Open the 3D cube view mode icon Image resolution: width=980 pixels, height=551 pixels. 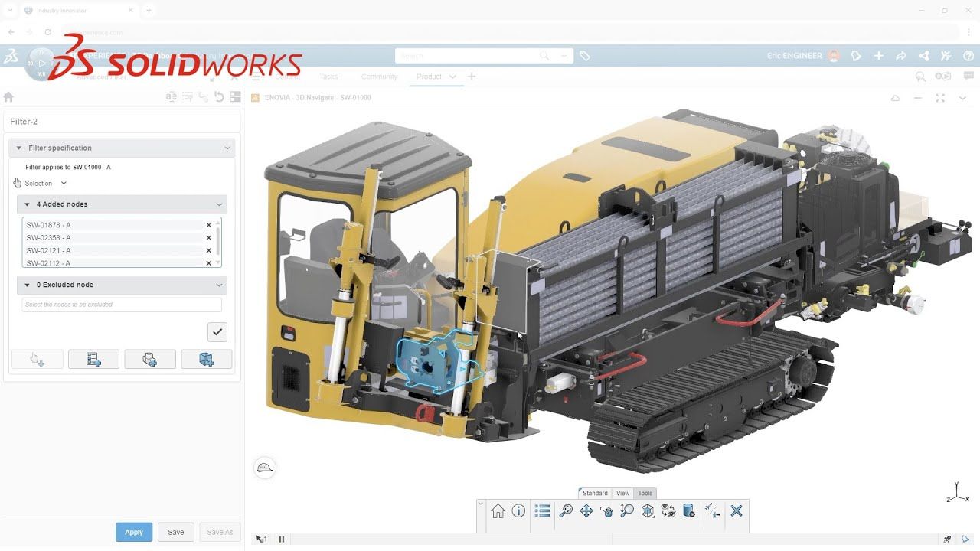pos(647,511)
